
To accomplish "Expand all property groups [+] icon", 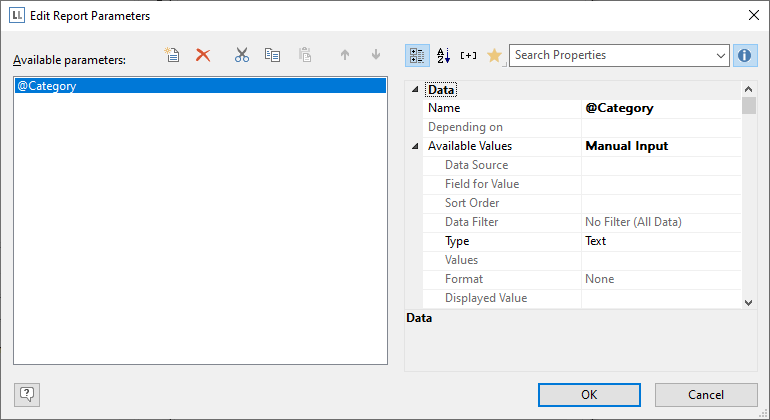I will [468, 55].
